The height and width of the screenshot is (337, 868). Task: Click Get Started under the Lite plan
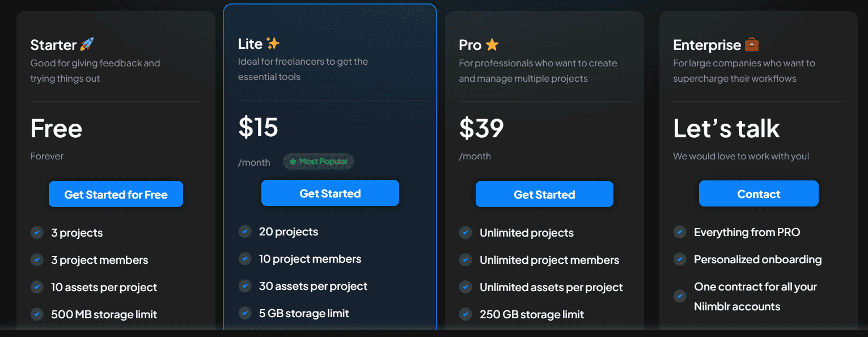pos(330,193)
